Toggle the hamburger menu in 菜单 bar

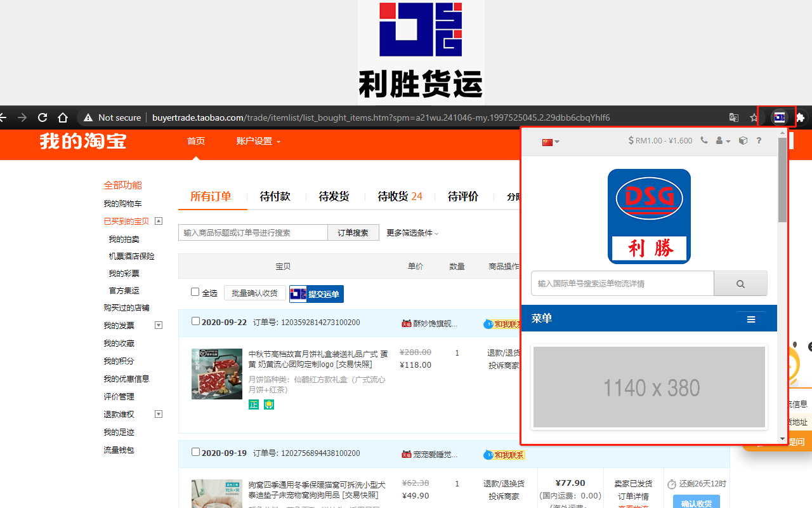click(x=751, y=319)
